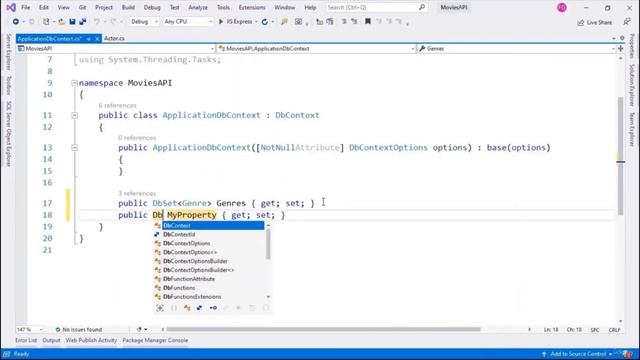Click Add to Source Control
The height and width of the screenshot is (360, 640).
[578, 354]
